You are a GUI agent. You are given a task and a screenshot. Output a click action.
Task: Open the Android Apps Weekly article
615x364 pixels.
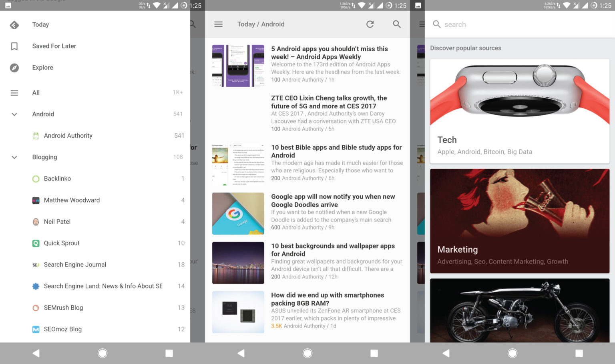[x=329, y=52]
